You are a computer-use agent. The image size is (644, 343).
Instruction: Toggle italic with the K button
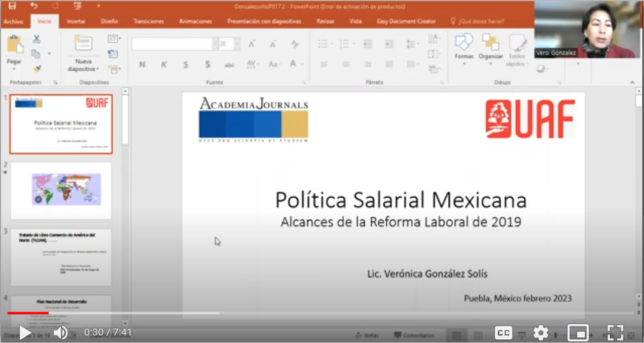[x=164, y=64]
